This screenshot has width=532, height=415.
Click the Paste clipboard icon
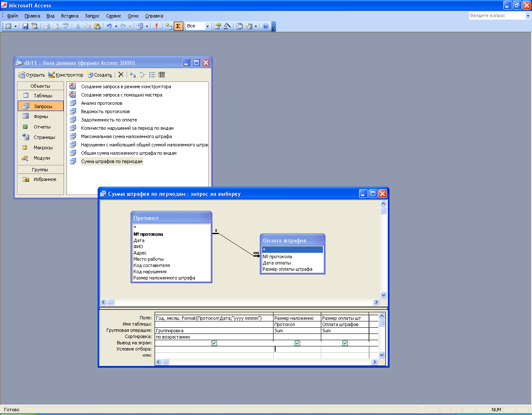click(97, 26)
